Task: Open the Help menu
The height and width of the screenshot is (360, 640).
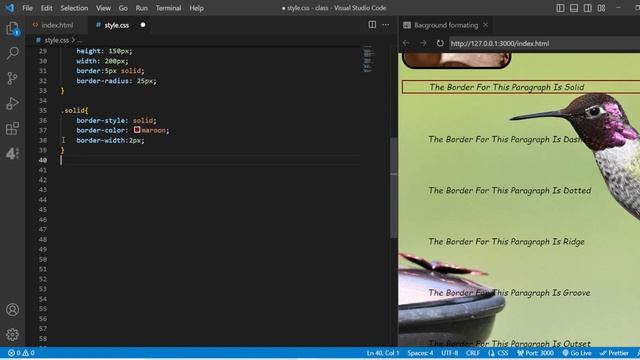Action: pyautogui.click(x=196, y=8)
